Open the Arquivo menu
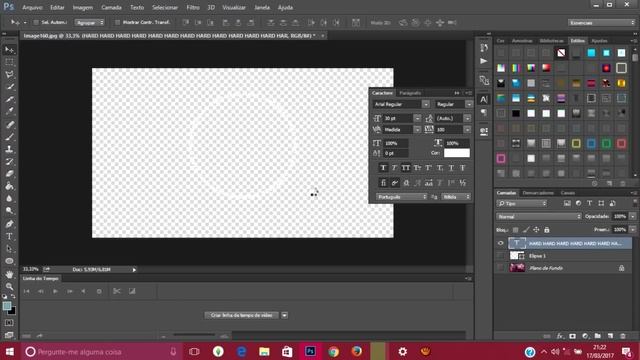640x360 pixels. [32, 7]
